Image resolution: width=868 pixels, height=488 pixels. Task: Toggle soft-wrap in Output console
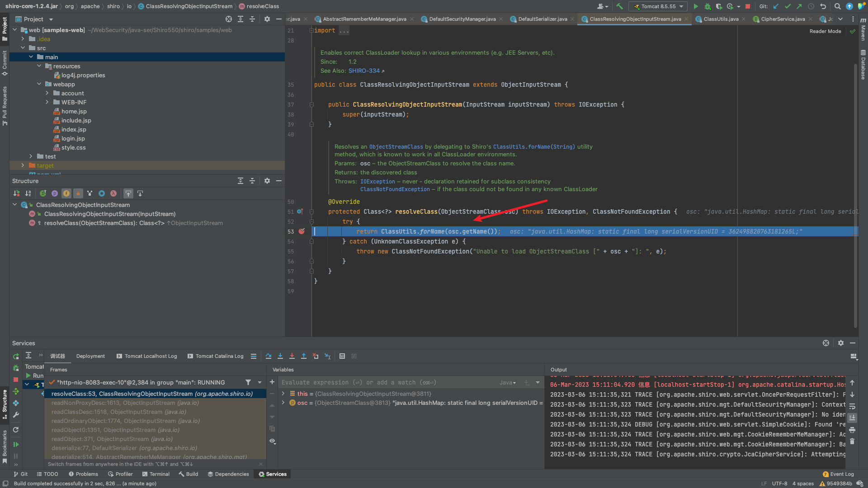point(852,406)
